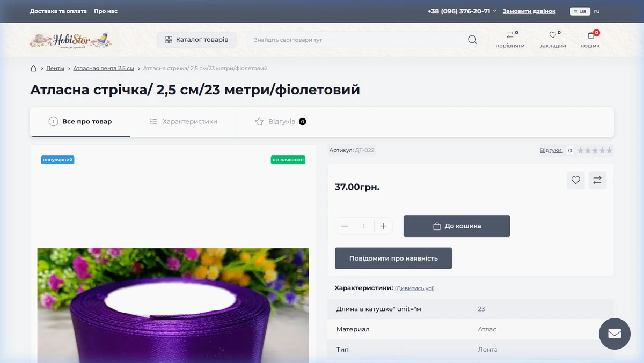
Task: Open the purple ribbon product image
Action: pyautogui.click(x=173, y=306)
